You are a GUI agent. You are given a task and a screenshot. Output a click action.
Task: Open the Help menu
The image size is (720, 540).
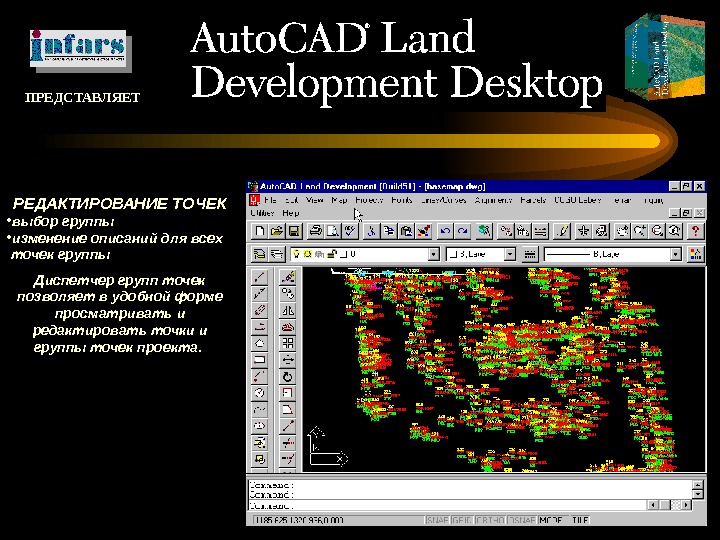click(x=291, y=213)
